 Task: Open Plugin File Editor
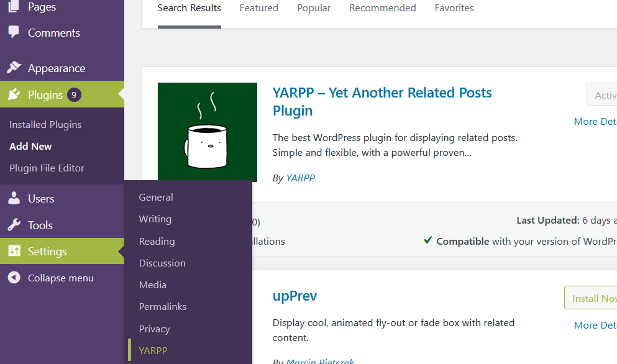tap(47, 168)
